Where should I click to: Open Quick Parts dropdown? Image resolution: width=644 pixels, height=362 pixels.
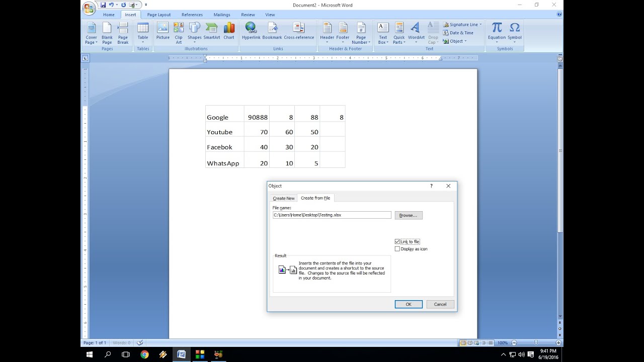click(x=399, y=33)
